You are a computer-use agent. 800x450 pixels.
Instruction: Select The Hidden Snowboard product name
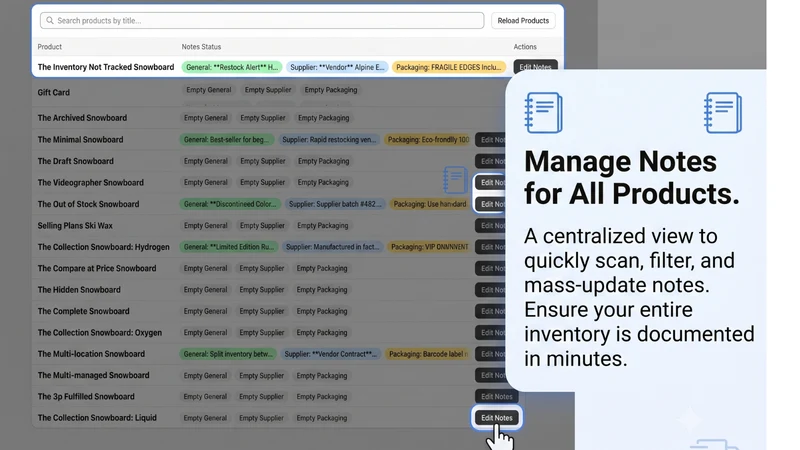(x=79, y=290)
